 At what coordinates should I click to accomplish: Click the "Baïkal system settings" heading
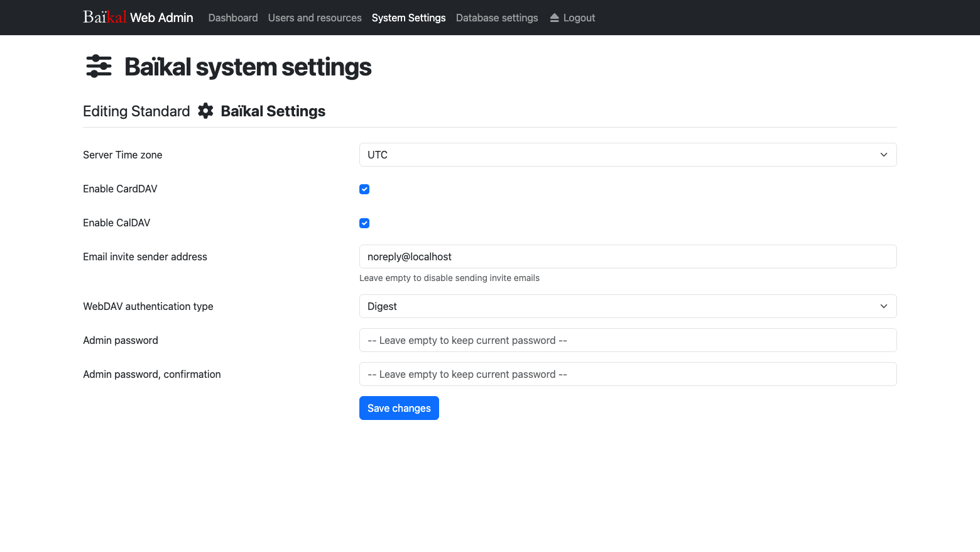point(248,67)
